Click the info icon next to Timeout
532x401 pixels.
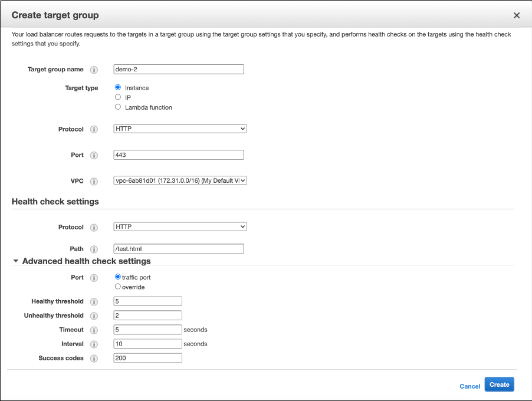pyautogui.click(x=94, y=330)
